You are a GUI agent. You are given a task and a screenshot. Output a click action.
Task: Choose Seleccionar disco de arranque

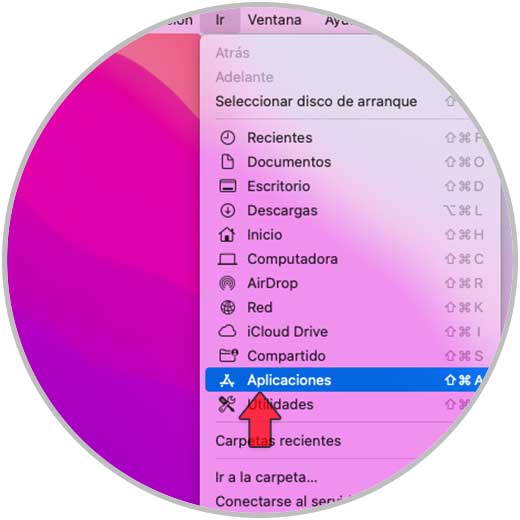pyautogui.click(x=316, y=101)
